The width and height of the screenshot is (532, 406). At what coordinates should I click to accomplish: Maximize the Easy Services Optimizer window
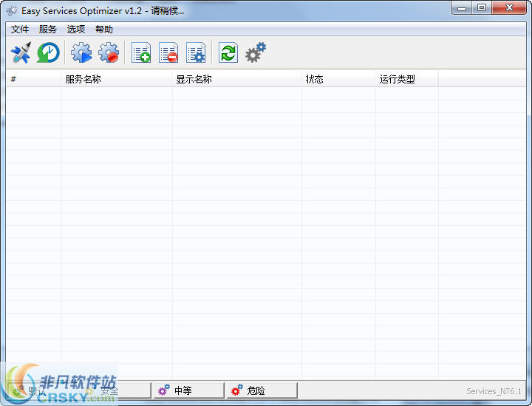click(x=482, y=8)
